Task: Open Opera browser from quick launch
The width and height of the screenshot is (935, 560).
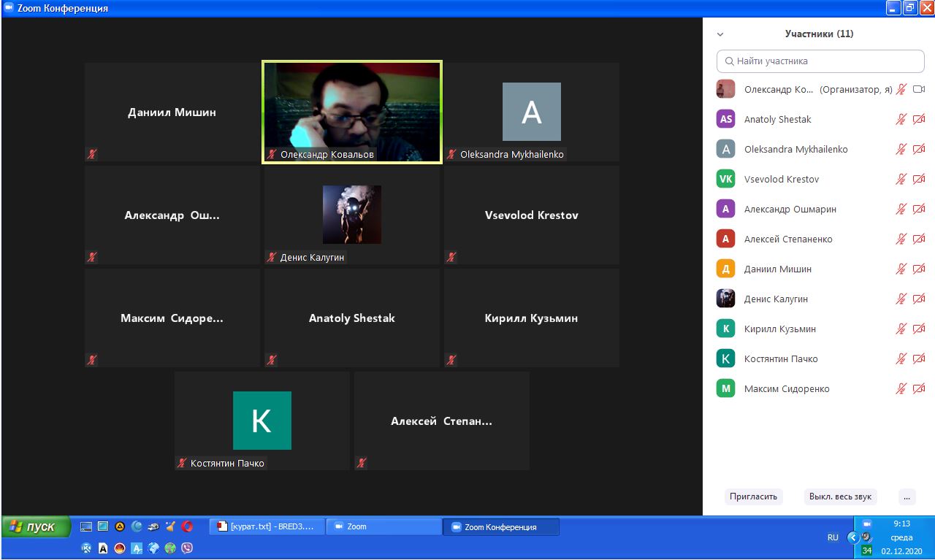Action: pos(187,526)
